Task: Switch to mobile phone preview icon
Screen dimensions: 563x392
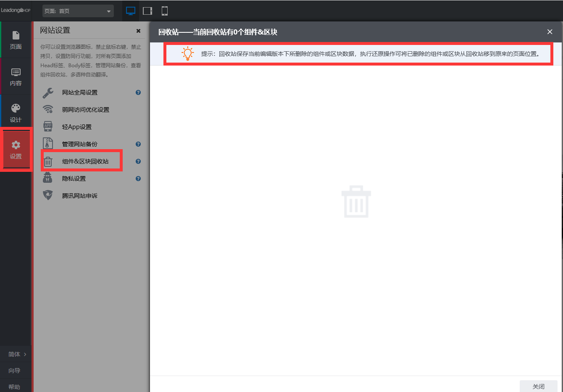Action: click(x=165, y=11)
